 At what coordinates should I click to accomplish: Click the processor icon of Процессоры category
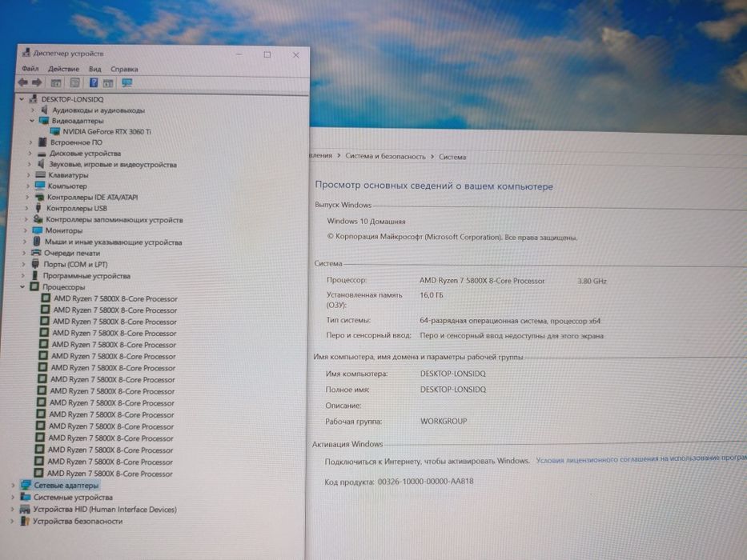(34, 286)
